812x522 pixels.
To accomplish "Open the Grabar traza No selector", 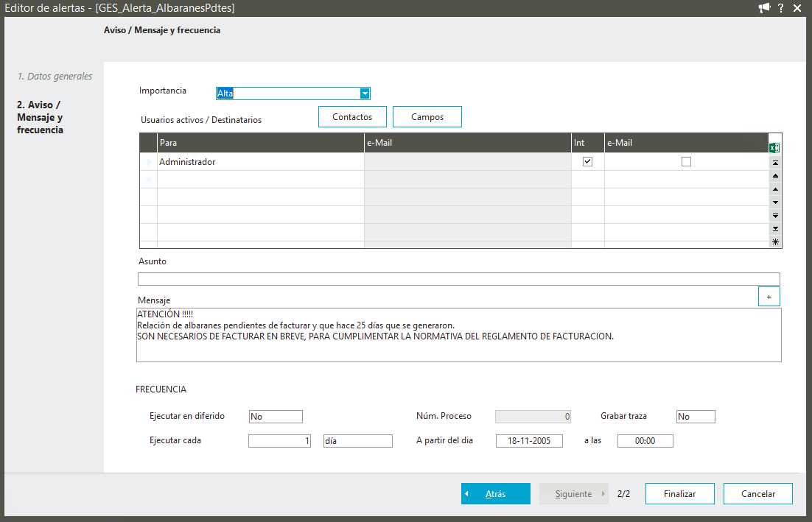I will tap(696, 417).
